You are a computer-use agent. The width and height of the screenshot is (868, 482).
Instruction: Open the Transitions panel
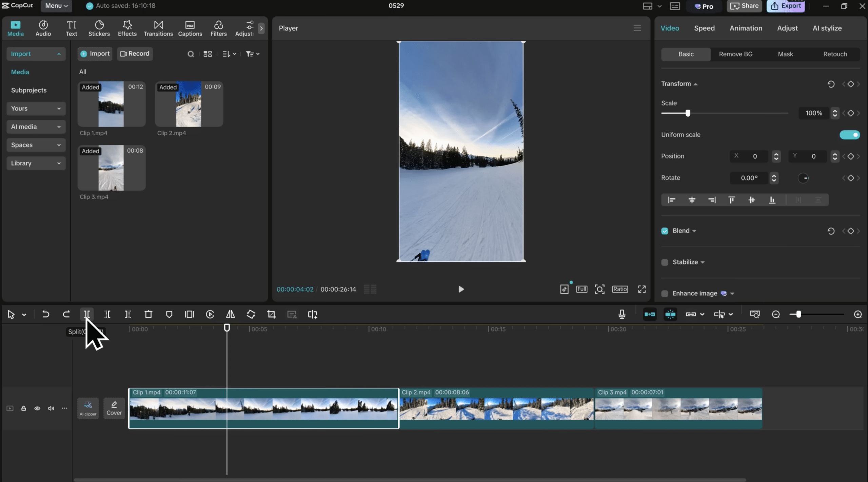tap(158, 28)
